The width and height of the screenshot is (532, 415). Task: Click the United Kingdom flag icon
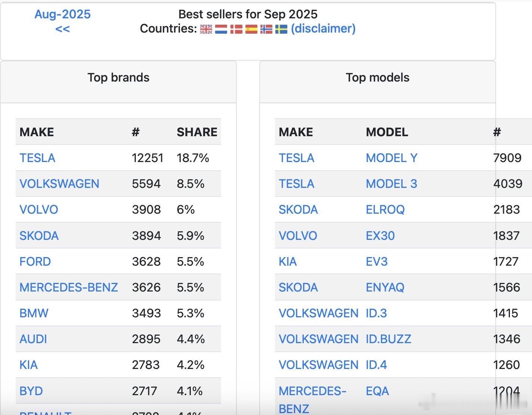tap(206, 29)
